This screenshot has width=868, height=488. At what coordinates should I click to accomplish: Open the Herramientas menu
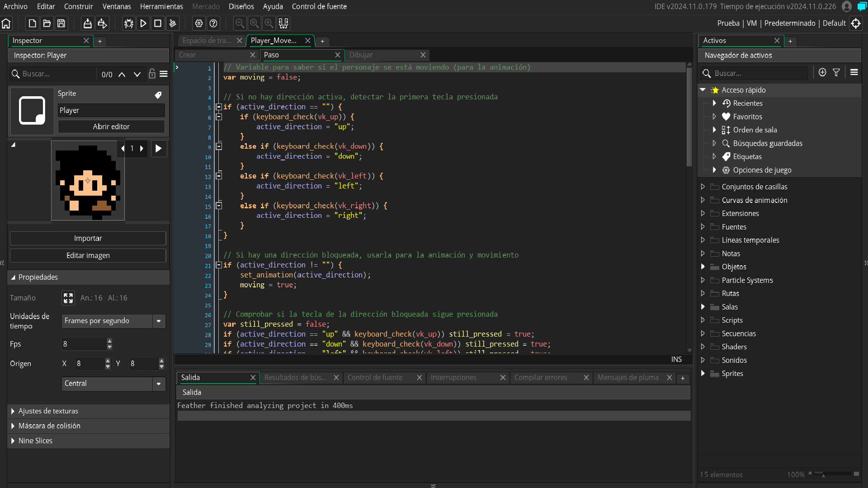coord(161,6)
